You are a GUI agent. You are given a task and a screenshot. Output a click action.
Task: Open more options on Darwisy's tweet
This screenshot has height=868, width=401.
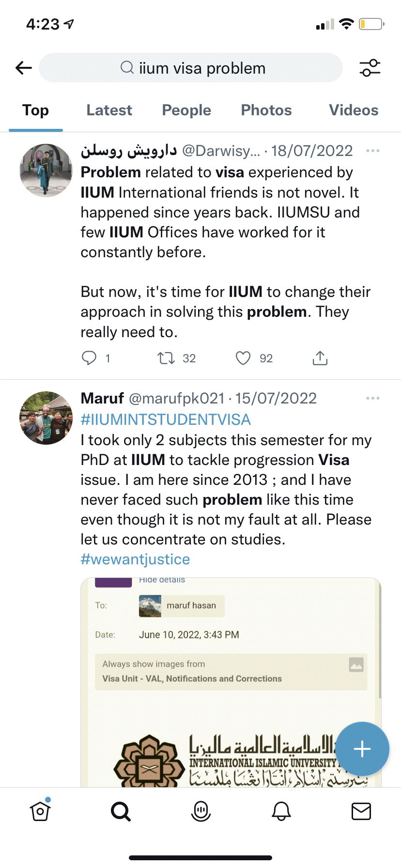[x=373, y=151]
